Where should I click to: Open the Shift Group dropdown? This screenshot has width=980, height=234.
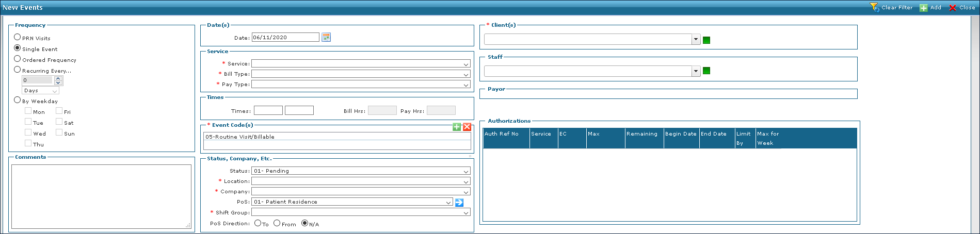pyautogui.click(x=466, y=213)
